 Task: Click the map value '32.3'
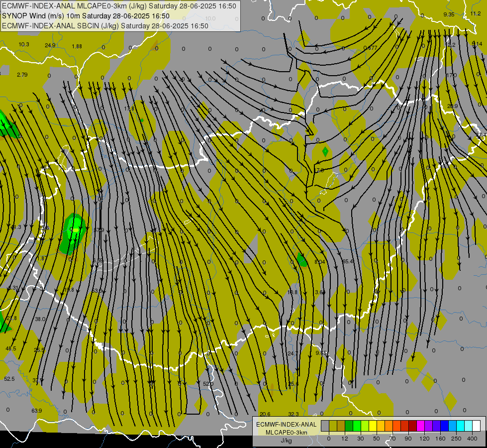[x=293, y=414]
